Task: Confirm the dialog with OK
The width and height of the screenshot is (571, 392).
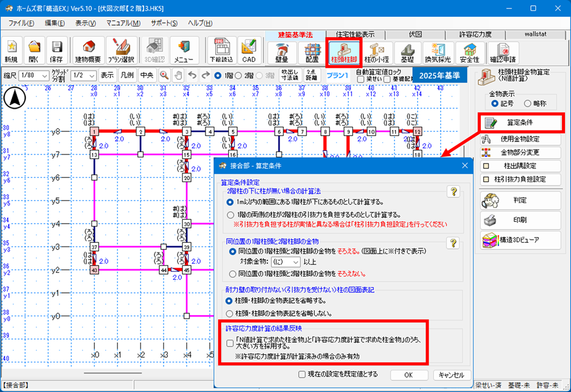Action: tap(409, 375)
